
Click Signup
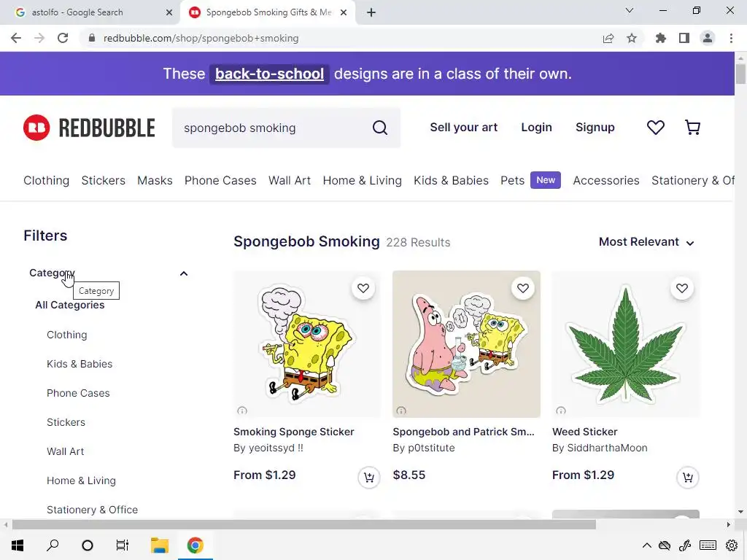pyautogui.click(x=595, y=127)
